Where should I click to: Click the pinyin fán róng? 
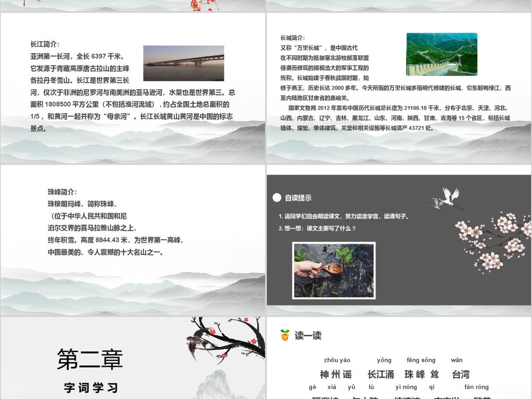(477, 387)
